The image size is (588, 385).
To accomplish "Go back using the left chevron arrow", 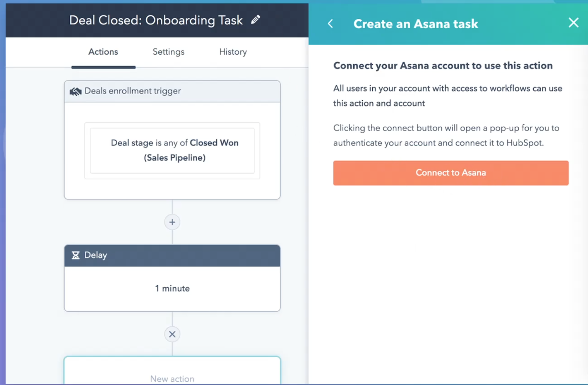I will tap(330, 24).
